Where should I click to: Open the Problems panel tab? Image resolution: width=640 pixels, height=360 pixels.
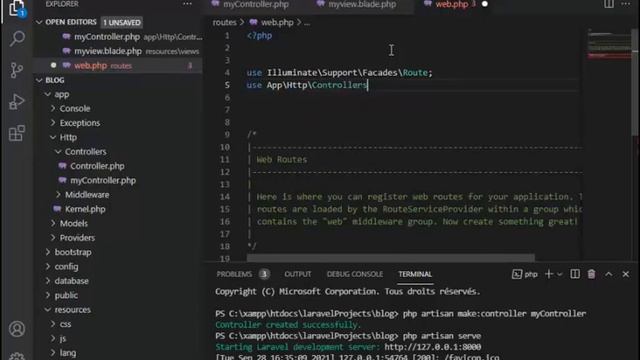[234, 274]
